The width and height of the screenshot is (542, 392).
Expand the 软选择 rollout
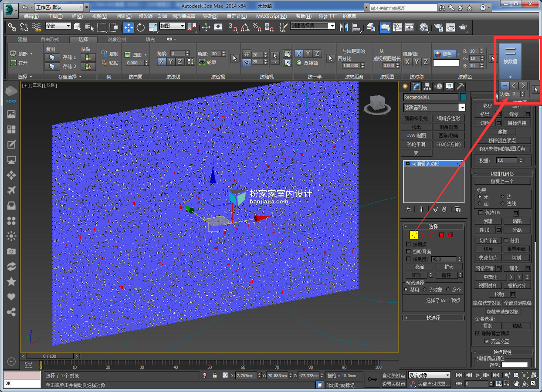click(433, 318)
